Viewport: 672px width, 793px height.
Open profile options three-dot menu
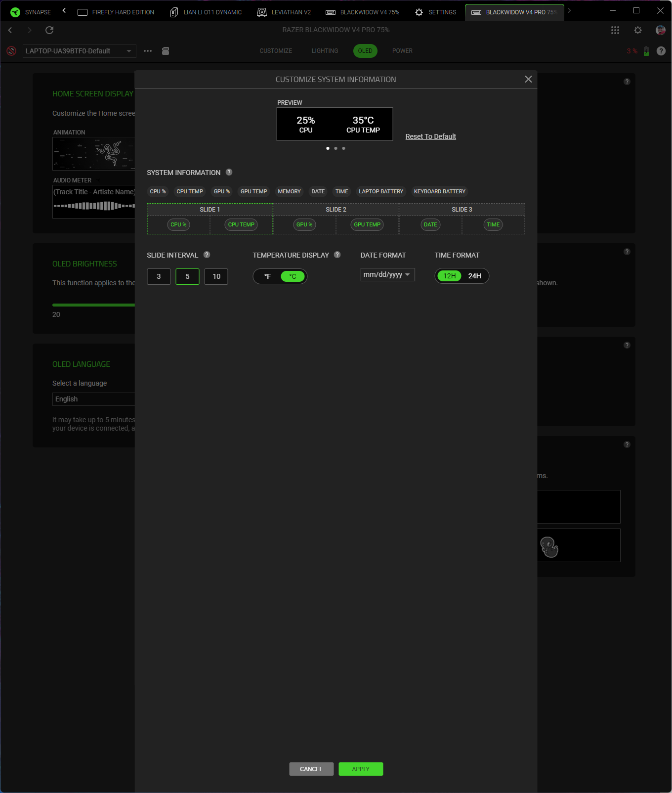point(148,51)
